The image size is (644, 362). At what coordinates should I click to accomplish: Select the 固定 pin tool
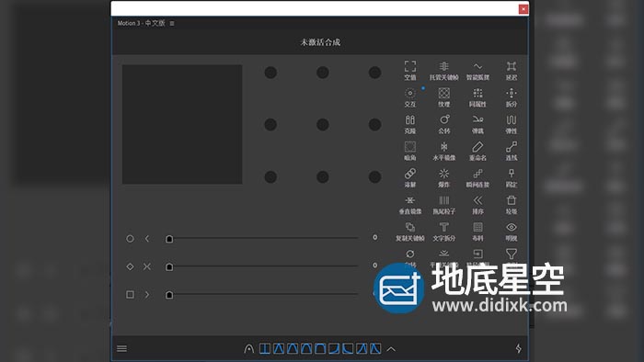click(x=512, y=177)
